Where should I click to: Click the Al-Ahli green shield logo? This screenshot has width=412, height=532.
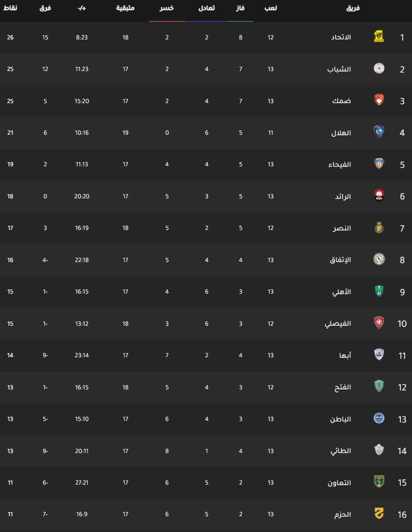379,292
